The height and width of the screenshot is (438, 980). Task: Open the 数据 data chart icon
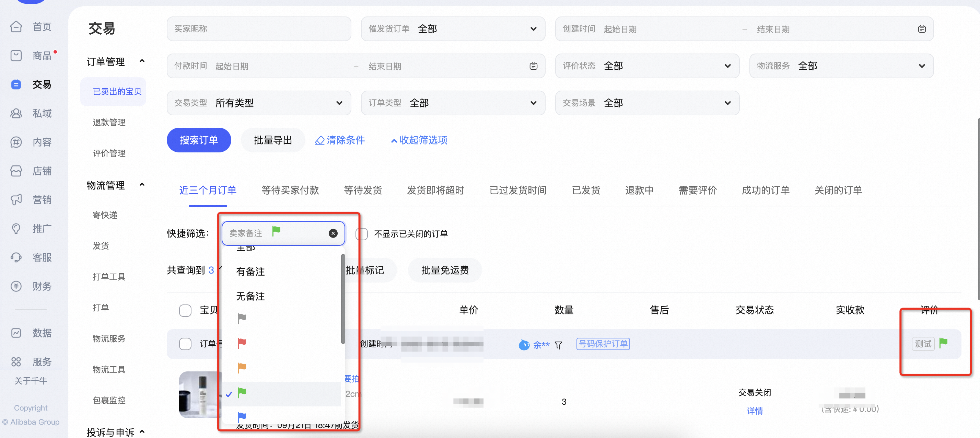(16, 333)
